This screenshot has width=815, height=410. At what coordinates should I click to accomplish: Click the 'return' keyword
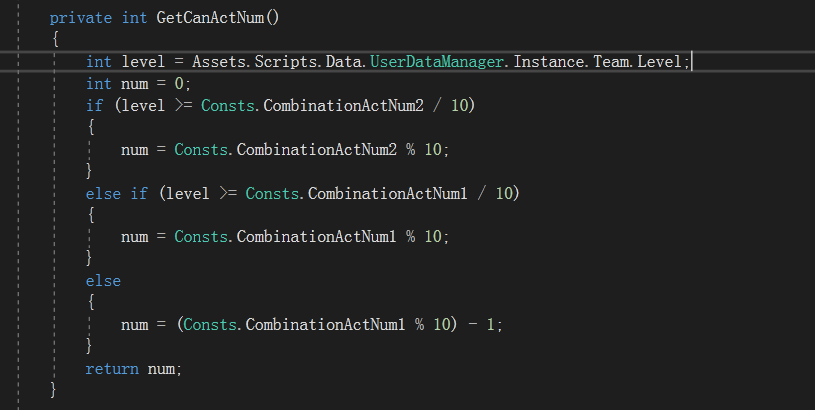point(112,369)
